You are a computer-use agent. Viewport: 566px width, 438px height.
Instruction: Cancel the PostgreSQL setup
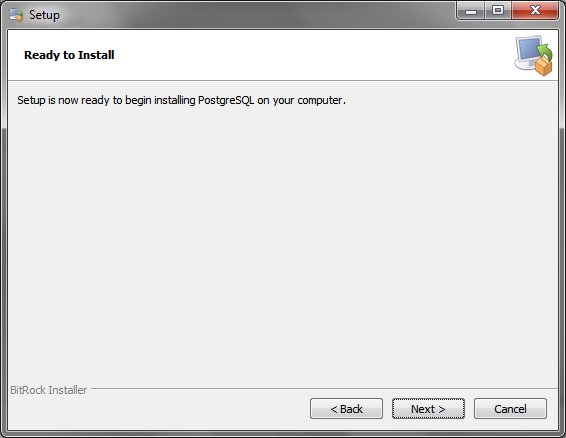click(510, 409)
